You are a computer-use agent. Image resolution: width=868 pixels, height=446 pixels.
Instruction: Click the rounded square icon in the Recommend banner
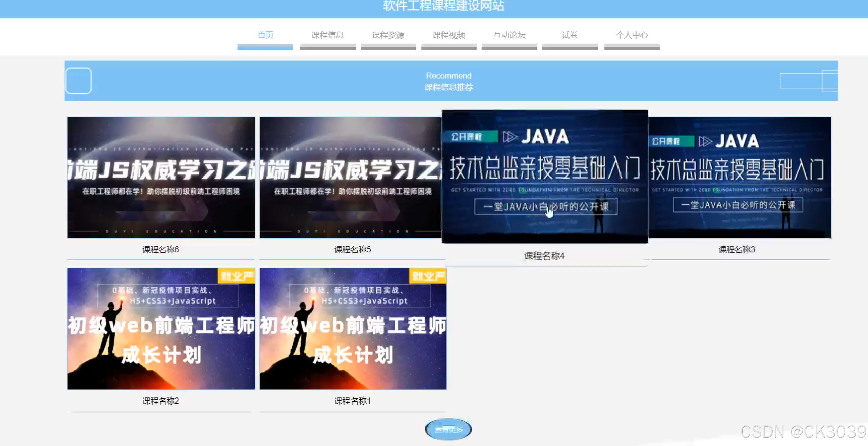[x=78, y=81]
